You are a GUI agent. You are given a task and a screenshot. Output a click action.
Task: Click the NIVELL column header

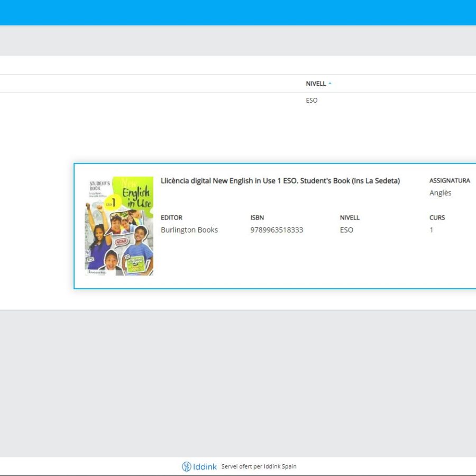(x=316, y=84)
